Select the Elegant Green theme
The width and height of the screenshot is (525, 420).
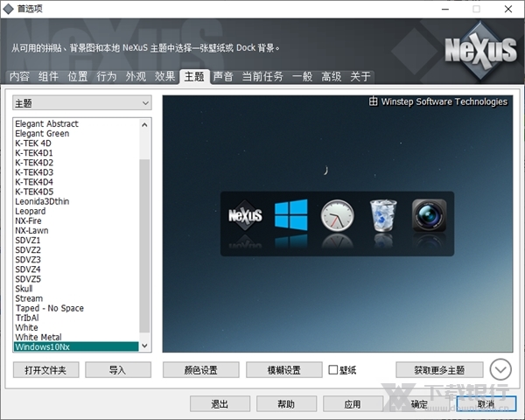(x=76, y=133)
